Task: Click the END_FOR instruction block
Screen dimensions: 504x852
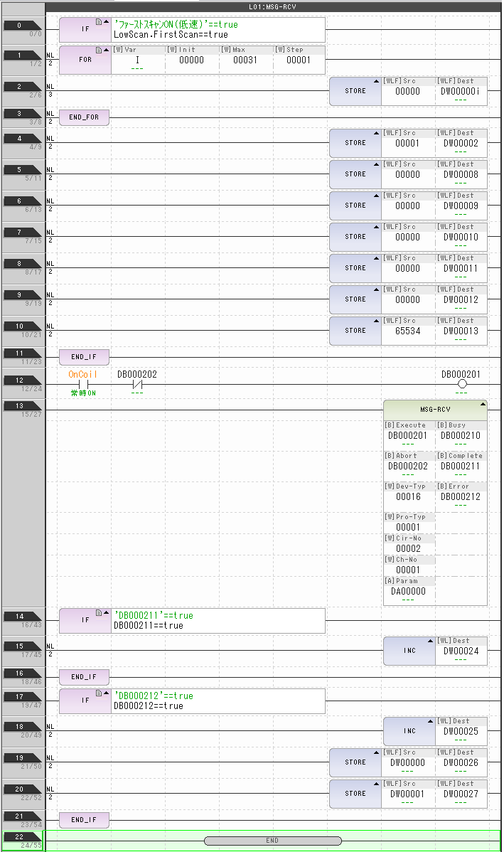Action: click(84, 118)
